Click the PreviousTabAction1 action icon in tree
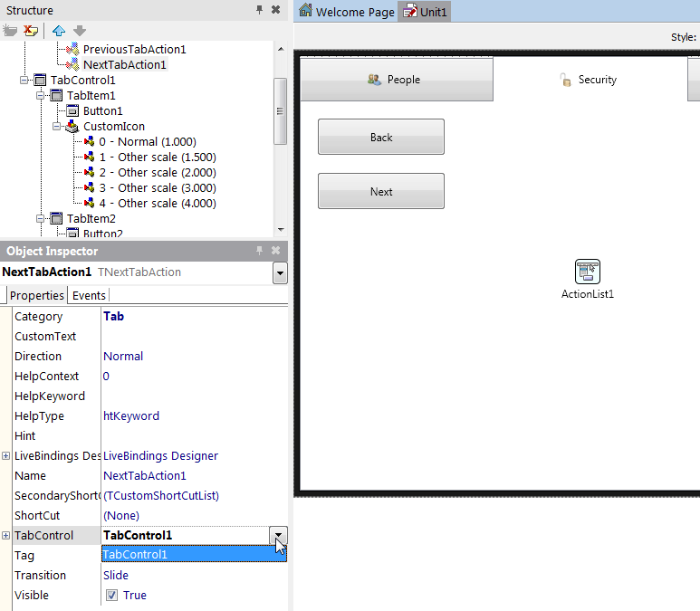 72,50
